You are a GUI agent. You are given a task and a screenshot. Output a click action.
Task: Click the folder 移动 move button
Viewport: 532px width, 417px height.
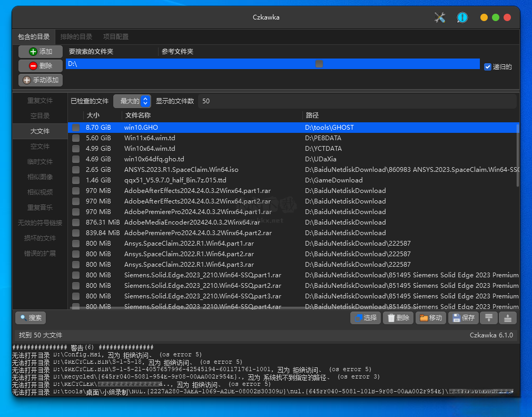tap(431, 318)
